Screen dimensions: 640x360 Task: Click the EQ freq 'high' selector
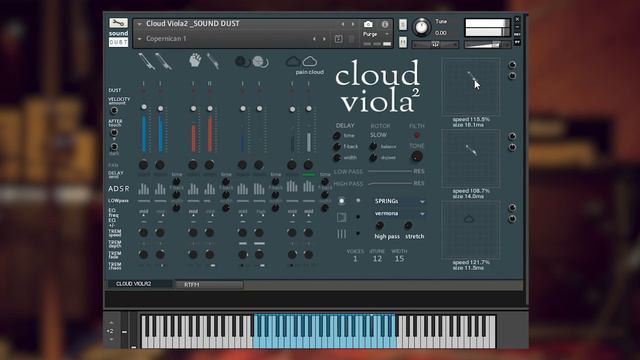tap(261, 211)
